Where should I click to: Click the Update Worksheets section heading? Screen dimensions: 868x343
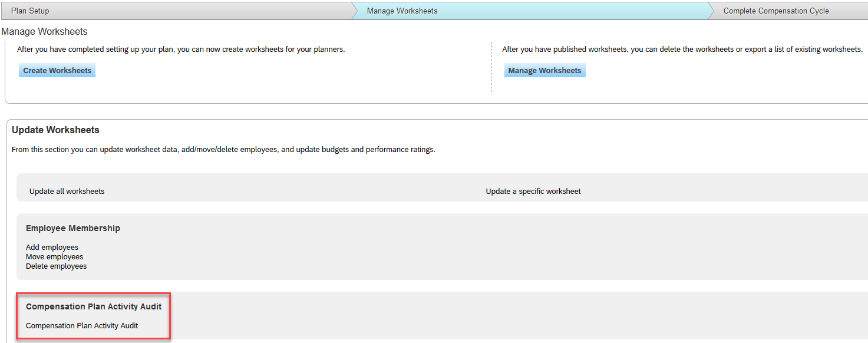(x=55, y=130)
